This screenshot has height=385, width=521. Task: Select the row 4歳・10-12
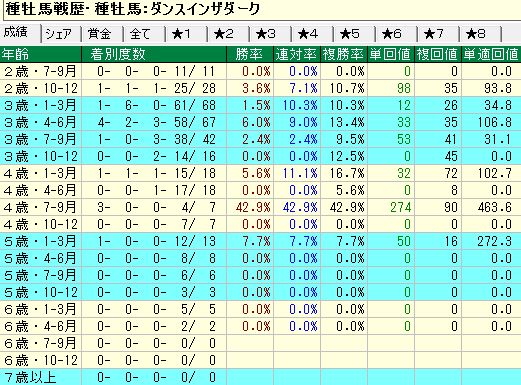tap(260, 224)
